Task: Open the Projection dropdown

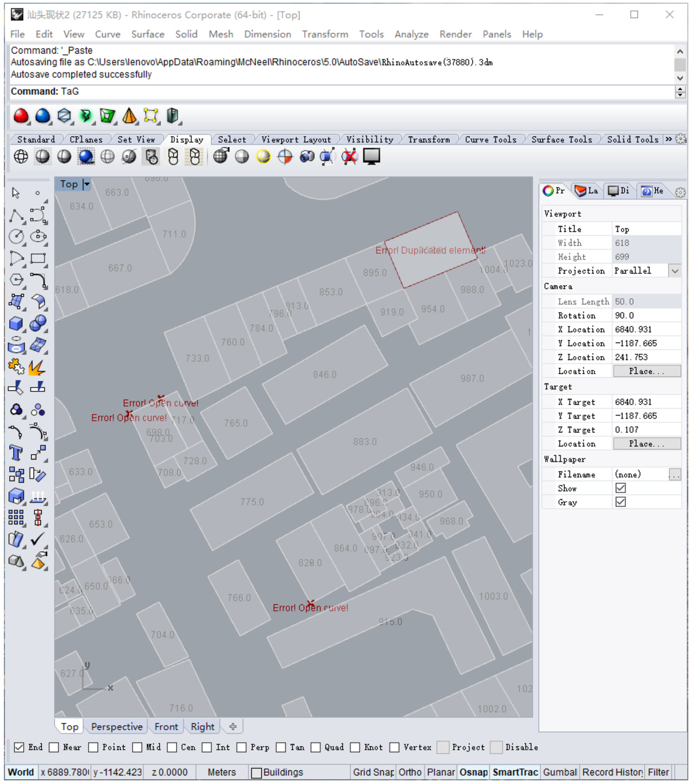Action: tap(675, 271)
